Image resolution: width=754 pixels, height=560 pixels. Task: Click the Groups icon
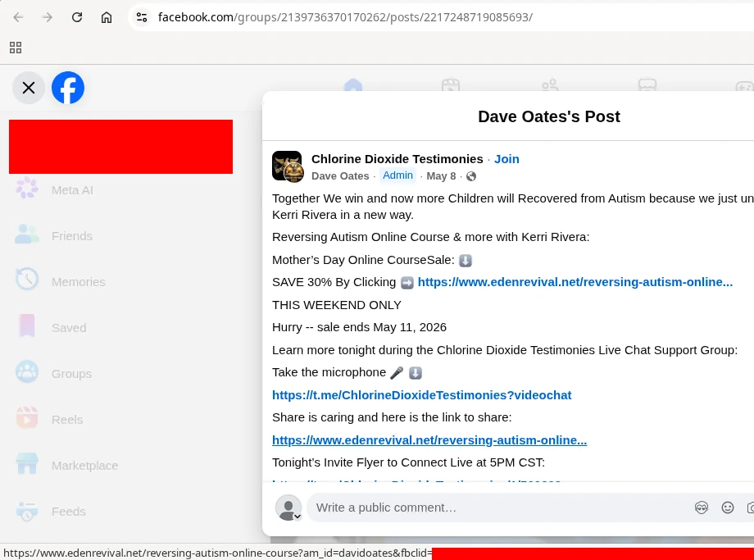(x=27, y=372)
